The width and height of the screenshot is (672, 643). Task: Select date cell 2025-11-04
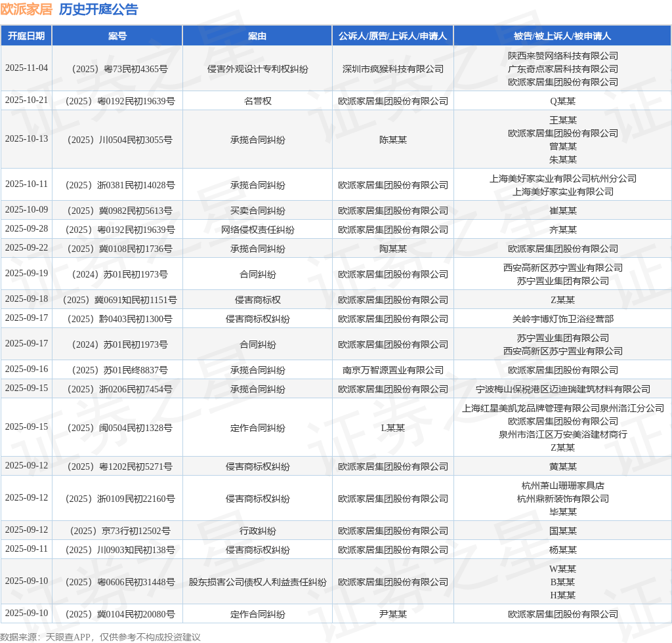26,68
